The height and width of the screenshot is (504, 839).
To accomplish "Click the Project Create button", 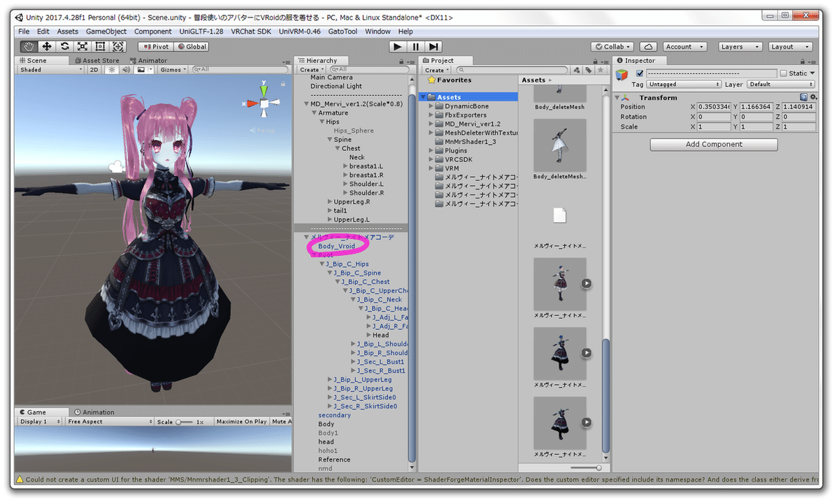I will coord(436,70).
